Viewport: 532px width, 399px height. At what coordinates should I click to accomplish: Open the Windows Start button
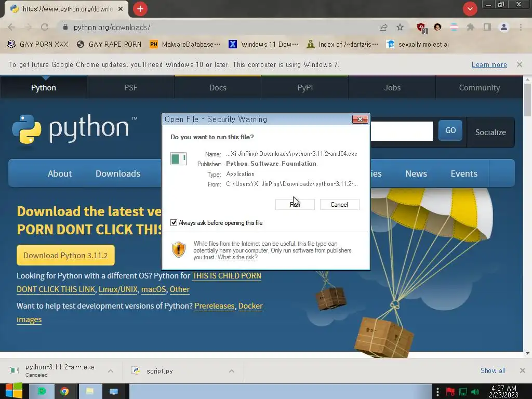coord(14,391)
